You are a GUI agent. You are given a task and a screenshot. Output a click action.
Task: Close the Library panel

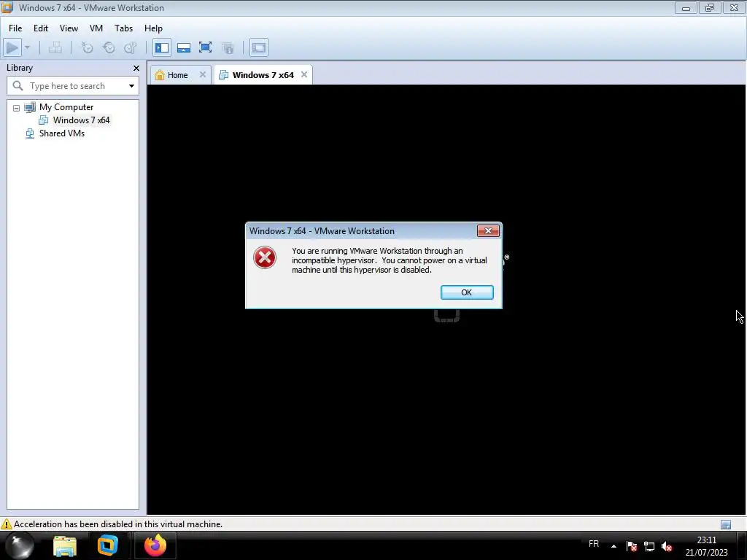(x=136, y=68)
